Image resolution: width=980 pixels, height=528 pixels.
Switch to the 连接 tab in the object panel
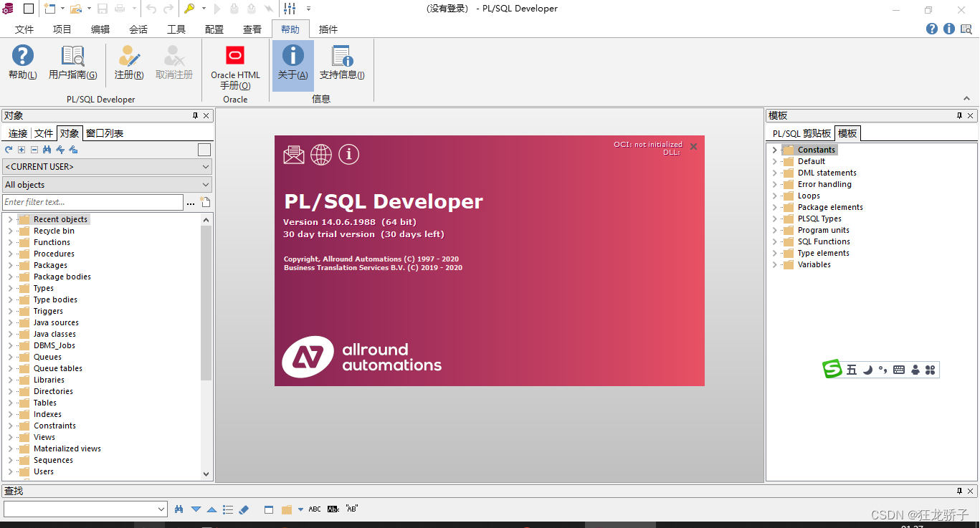(18, 133)
